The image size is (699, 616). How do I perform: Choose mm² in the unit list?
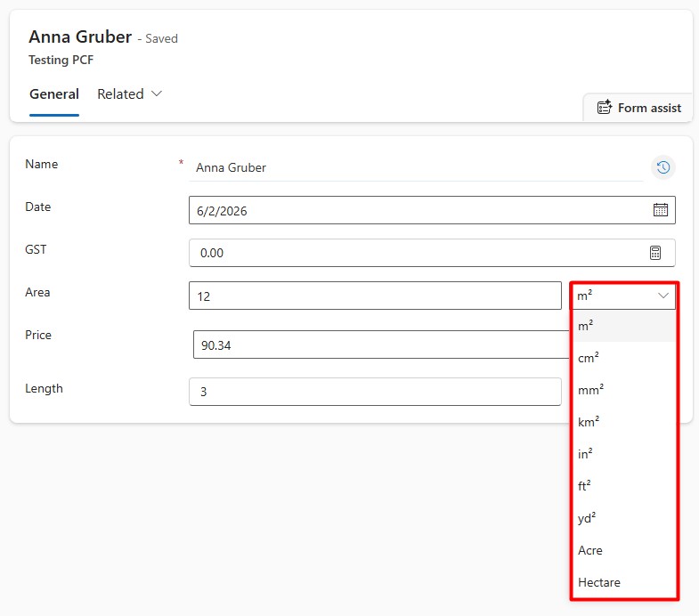pos(623,390)
